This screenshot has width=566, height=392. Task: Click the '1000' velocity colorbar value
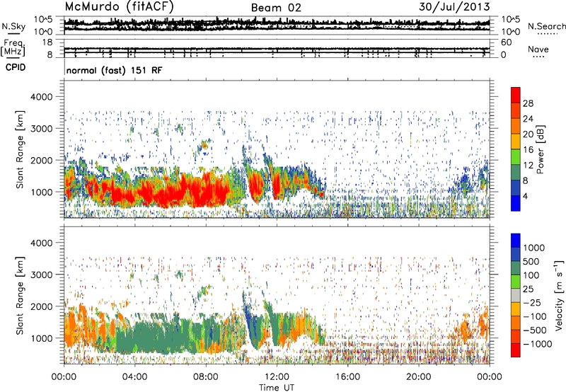(x=534, y=248)
